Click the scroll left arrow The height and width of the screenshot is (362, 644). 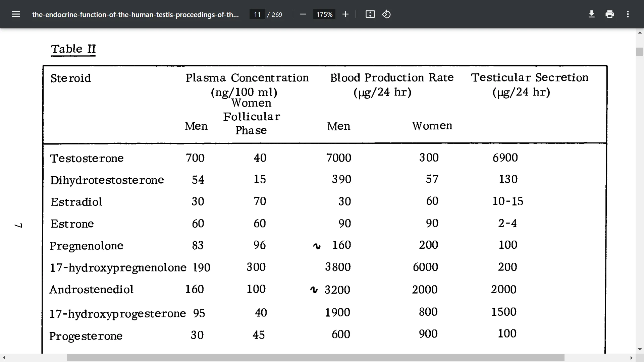pos(4,358)
